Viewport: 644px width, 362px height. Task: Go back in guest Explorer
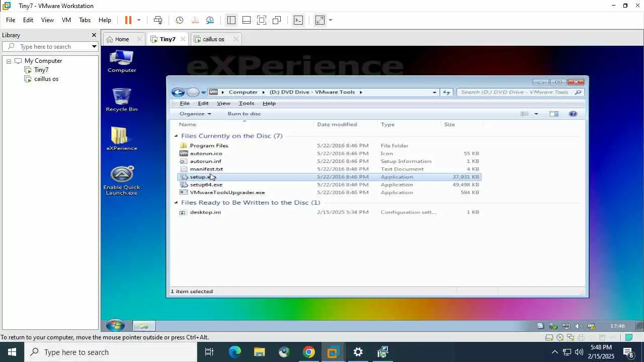[x=178, y=92]
